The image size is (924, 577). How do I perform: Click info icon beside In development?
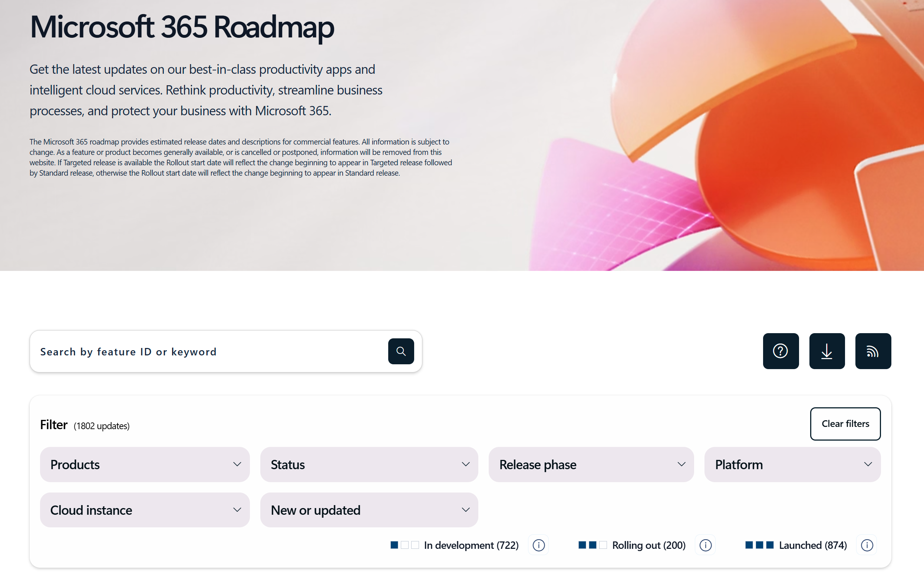click(x=538, y=545)
